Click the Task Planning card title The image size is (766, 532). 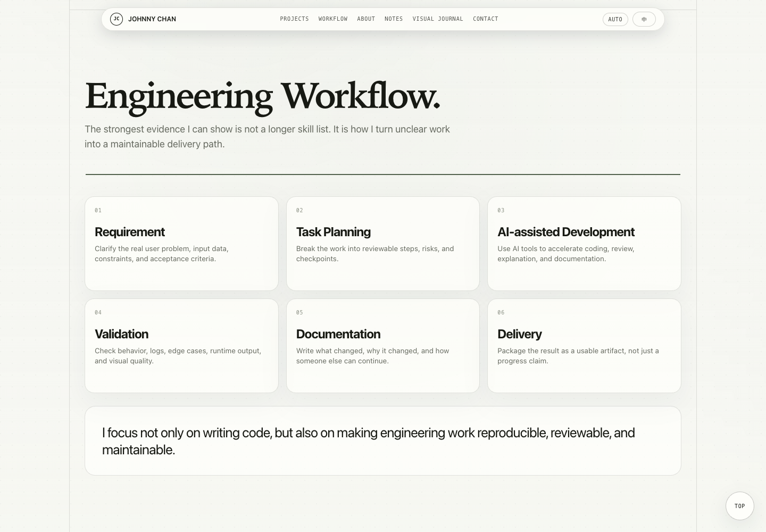coord(334,232)
